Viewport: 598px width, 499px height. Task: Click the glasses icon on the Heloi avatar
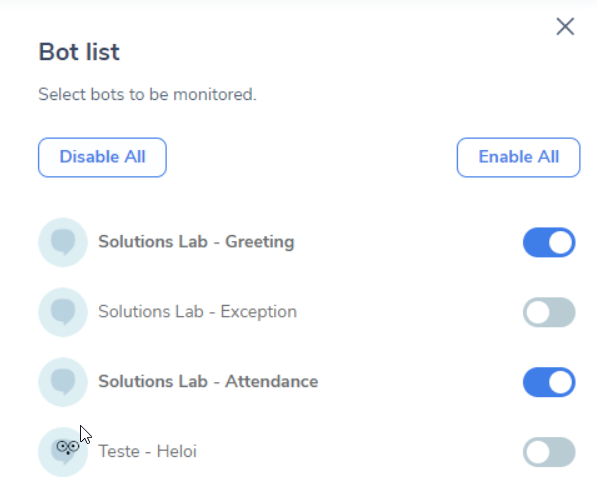(68, 447)
